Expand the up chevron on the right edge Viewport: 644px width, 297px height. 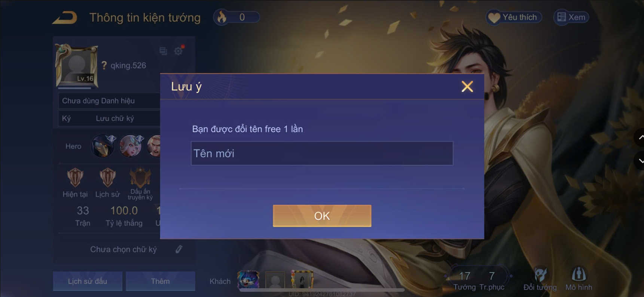(640, 137)
